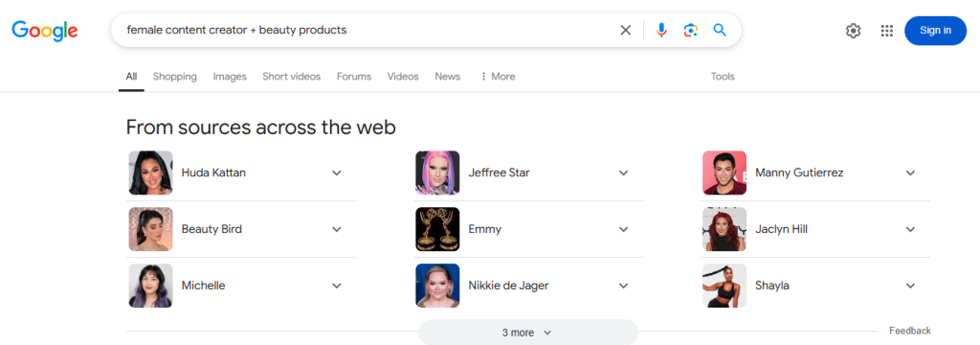Expand Nikkie de Jager chevron
980x345 pixels.
[x=623, y=286]
